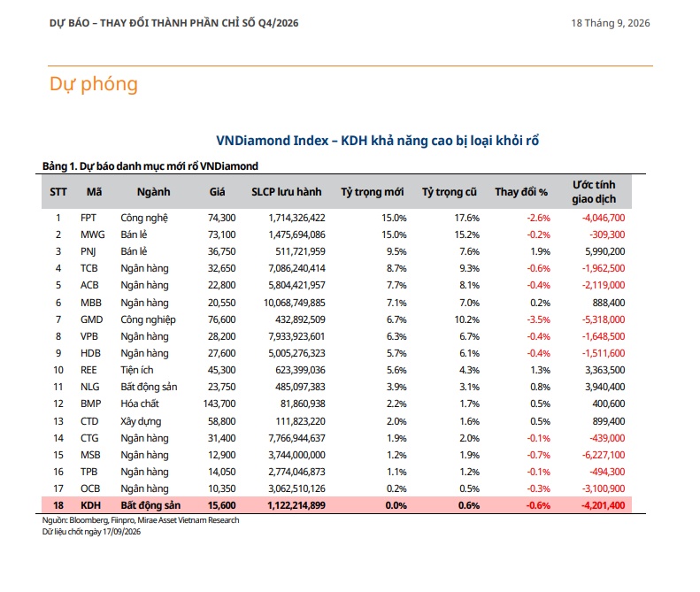Click old weight '17.6%' in FPT row
Image resolution: width=700 pixels, height=592 pixels.
click(x=467, y=218)
